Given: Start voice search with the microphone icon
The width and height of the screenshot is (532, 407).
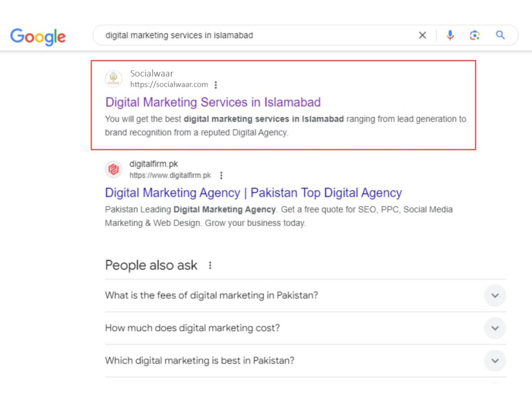Looking at the screenshot, I should (x=450, y=35).
